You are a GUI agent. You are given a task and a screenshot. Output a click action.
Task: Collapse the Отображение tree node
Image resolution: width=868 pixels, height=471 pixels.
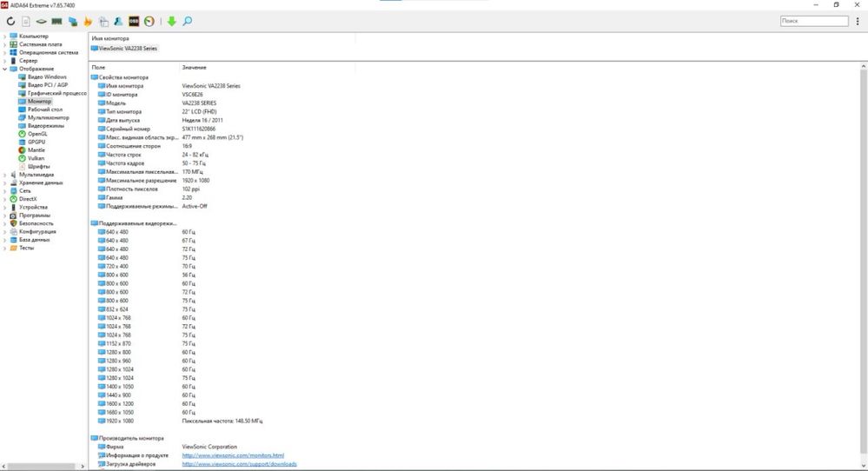(x=5, y=70)
